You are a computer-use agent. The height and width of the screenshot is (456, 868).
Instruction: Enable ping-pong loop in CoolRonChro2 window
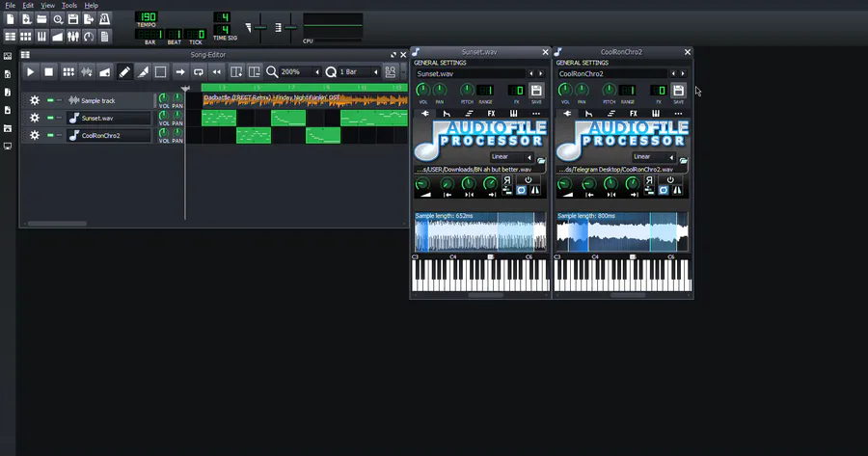[x=677, y=190]
